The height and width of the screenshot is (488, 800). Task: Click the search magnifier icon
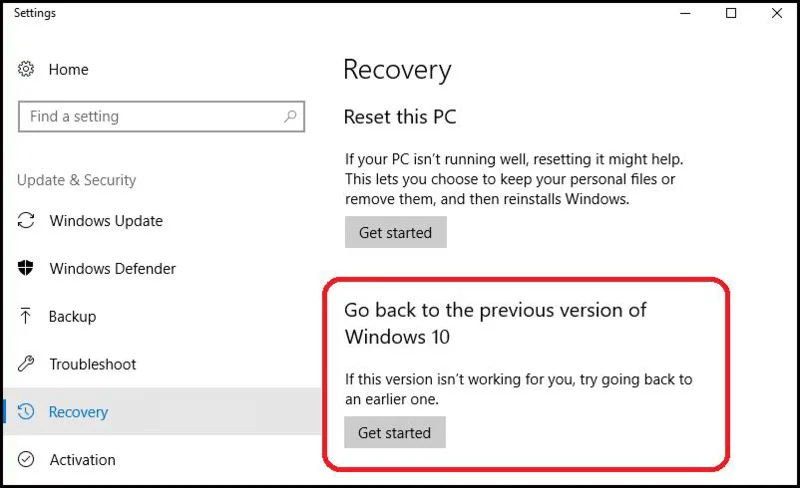pyautogui.click(x=290, y=116)
